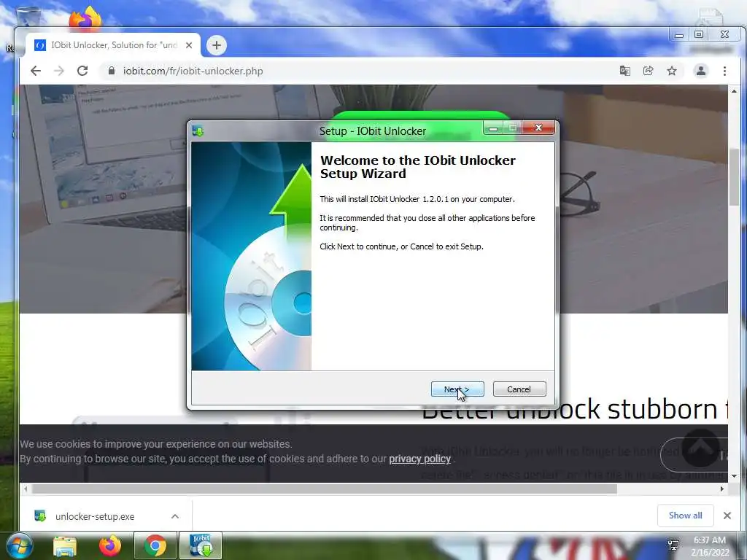Go back in Chrome browser

point(36,71)
